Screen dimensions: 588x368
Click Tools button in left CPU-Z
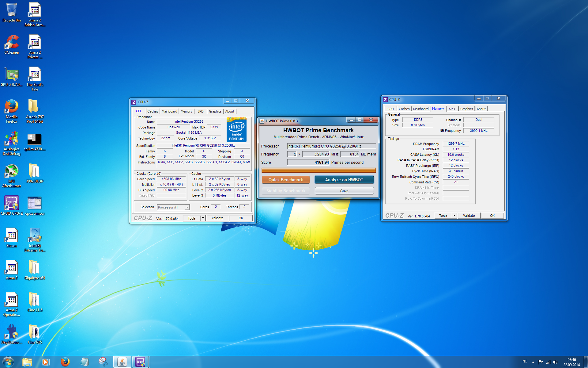coord(192,218)
